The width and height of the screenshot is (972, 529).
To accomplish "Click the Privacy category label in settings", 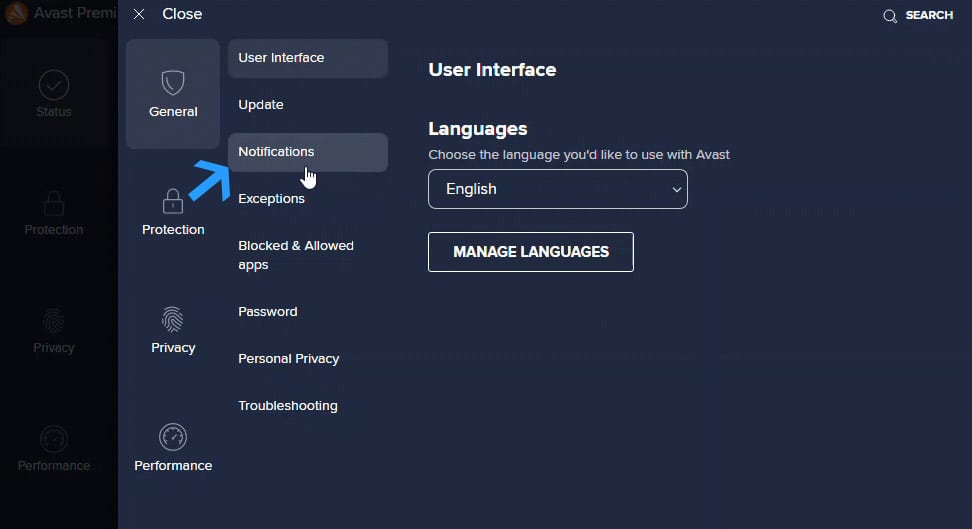I will [x=173, y=348].
